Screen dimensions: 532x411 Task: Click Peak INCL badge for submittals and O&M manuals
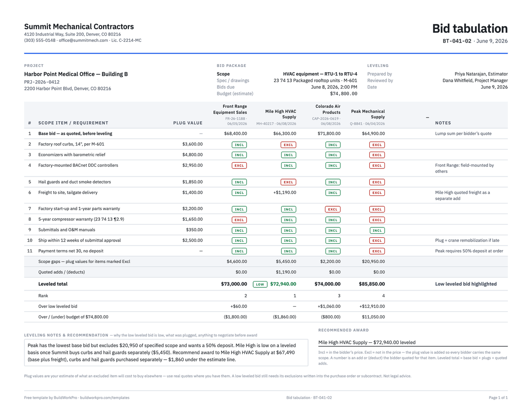coord(377,231)
